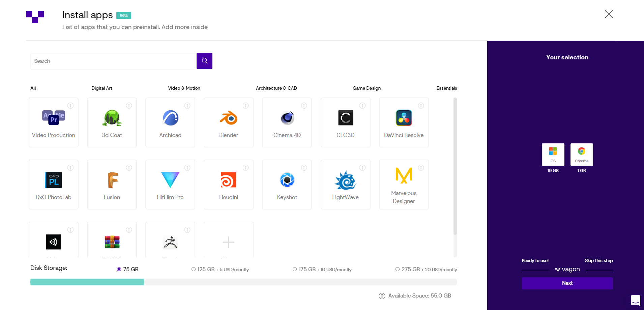Screen dimensions: 644x310
Task: View info icon on Houdini tile
Action: pyautogui.click(x=246, y=168)
